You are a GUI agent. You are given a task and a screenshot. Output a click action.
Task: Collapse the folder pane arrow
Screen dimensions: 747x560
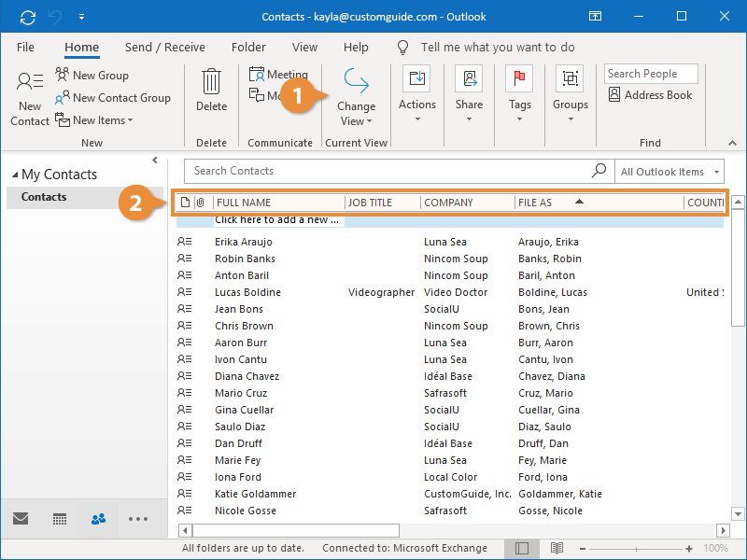point(155,161)
